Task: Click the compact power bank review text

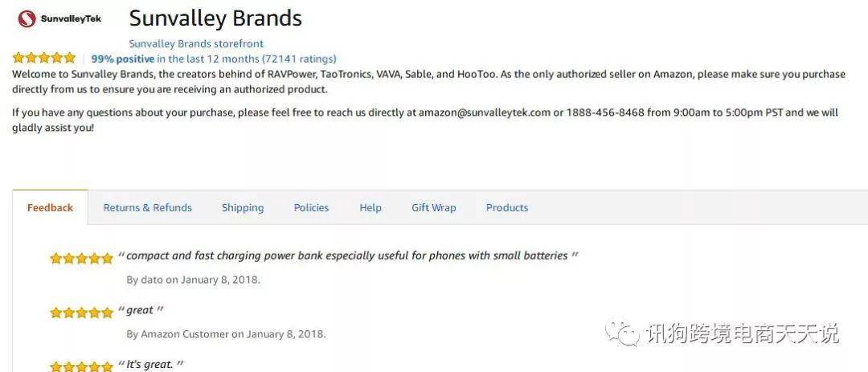Action: click(x=348, y=255)
